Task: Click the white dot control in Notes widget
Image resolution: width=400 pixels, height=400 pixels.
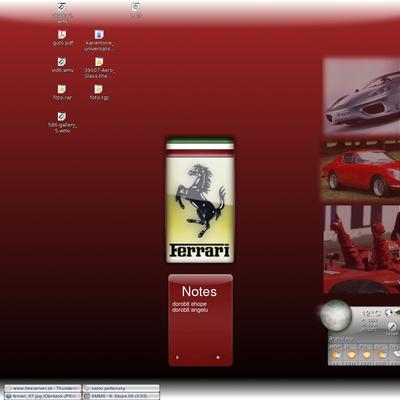Action: pos(218,357)
